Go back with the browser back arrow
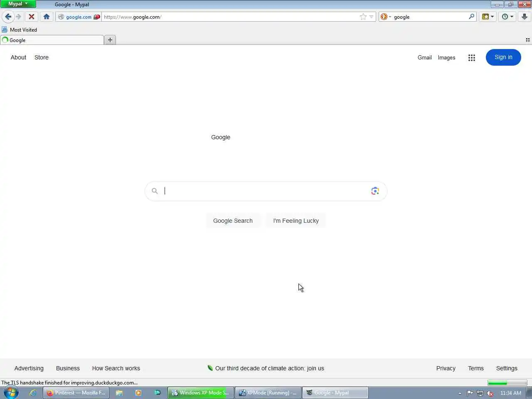This screenshot has width=532, height=399. [8, 17]
